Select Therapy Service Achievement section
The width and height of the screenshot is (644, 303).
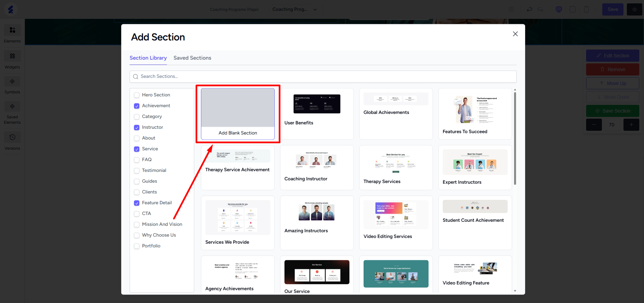point(238,168)
